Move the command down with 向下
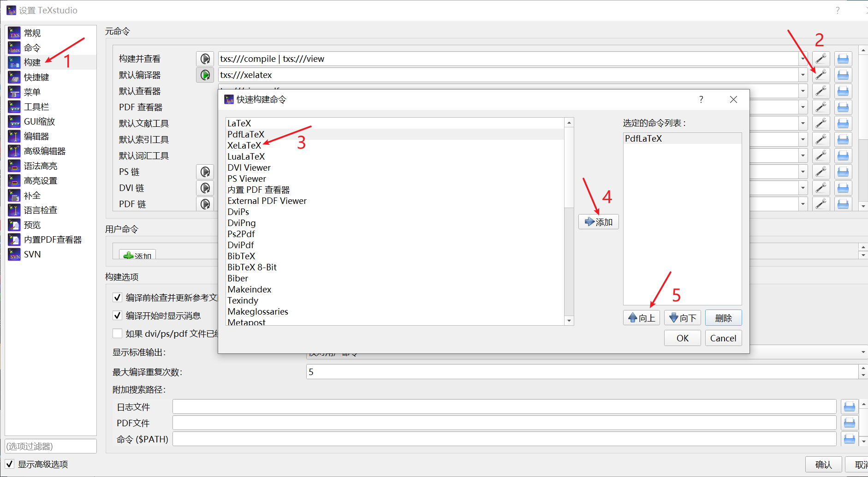868x477 pixels. pos(683,318)
